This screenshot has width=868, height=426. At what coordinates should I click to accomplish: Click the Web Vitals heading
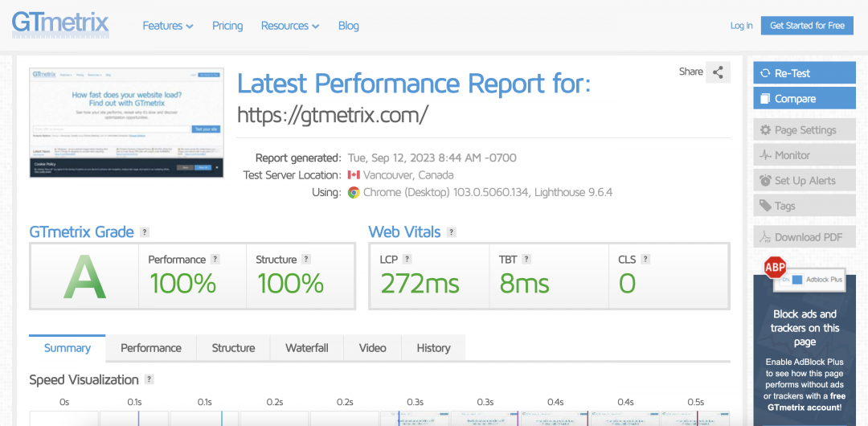click(404, 231)
